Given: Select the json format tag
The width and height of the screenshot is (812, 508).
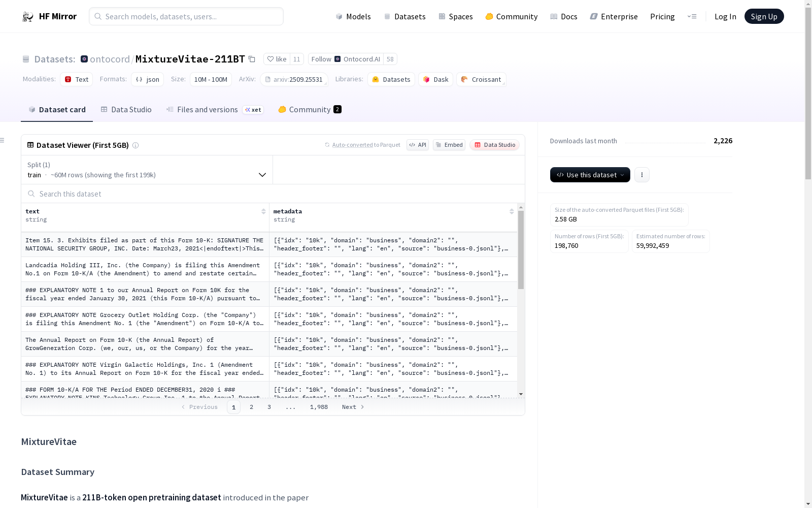Looking at the screenshot, I should click(x=148, y=79).
